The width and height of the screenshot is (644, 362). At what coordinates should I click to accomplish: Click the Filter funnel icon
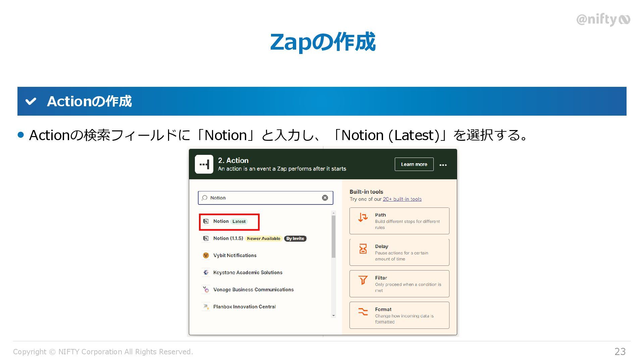[x=363, y=280]
